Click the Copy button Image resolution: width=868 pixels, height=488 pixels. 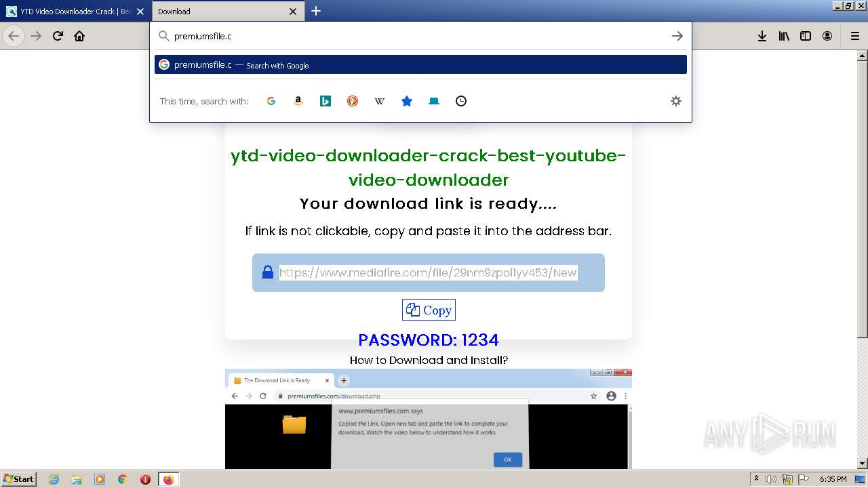click(429, 310)
